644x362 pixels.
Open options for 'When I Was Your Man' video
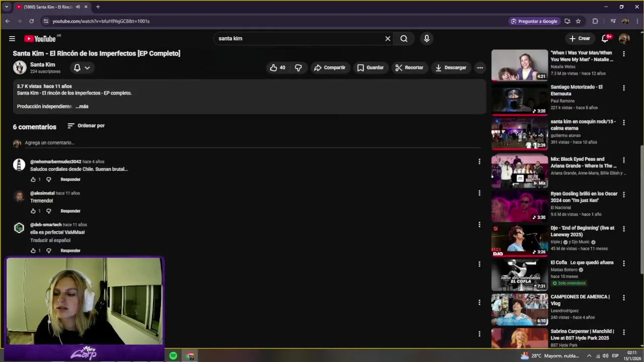click(624, 53)
